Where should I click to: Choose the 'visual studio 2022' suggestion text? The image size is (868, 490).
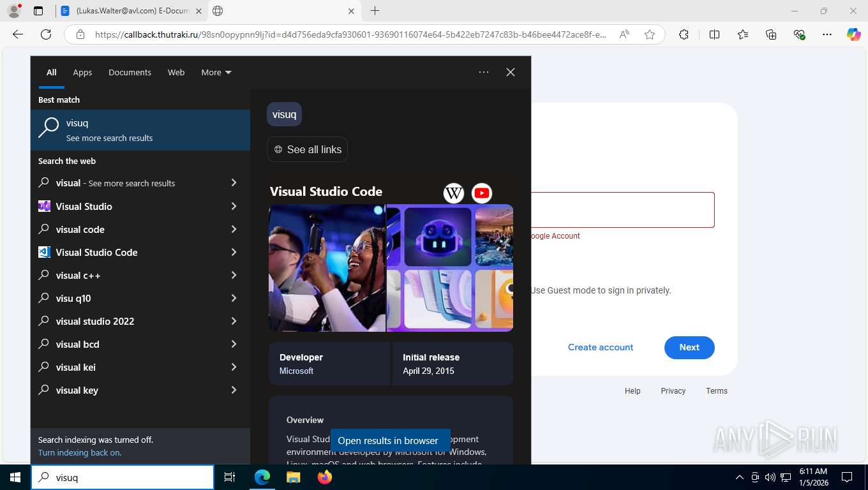(x=95, y=321)
